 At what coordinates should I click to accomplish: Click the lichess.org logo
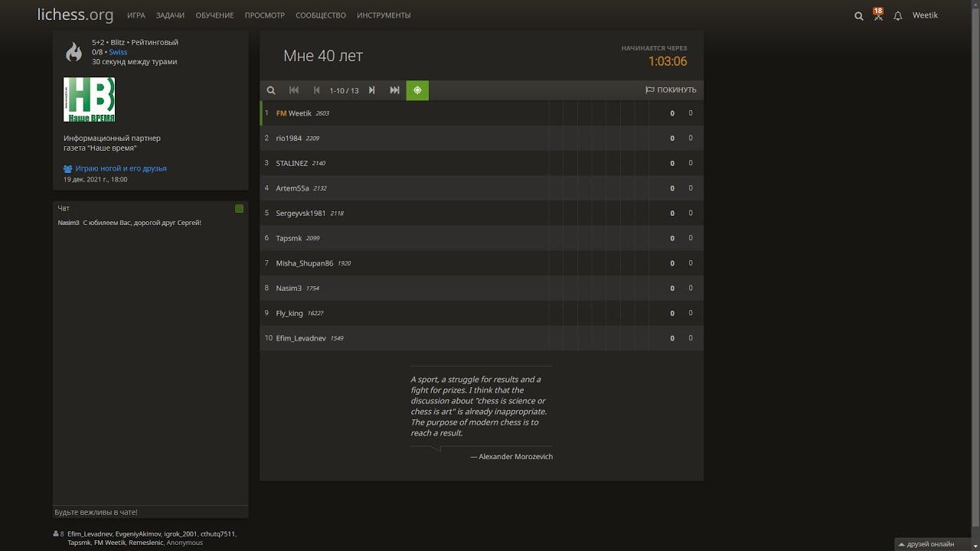tap(76, 15)
